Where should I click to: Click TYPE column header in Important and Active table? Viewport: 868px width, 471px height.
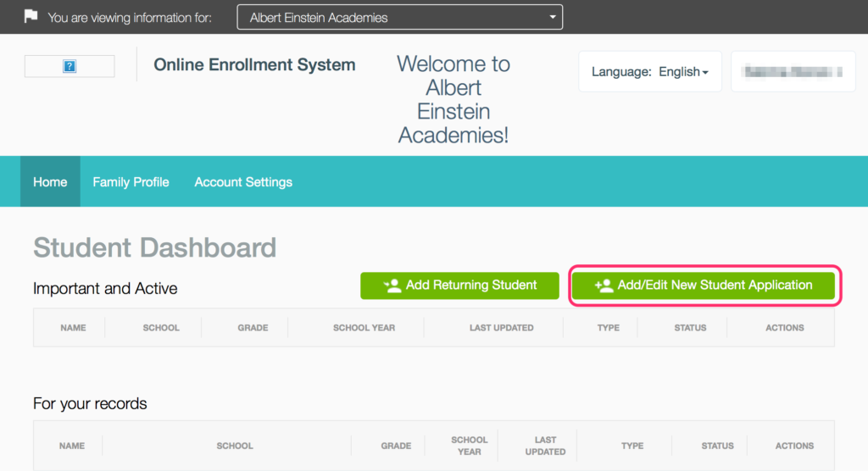point(609,328)
